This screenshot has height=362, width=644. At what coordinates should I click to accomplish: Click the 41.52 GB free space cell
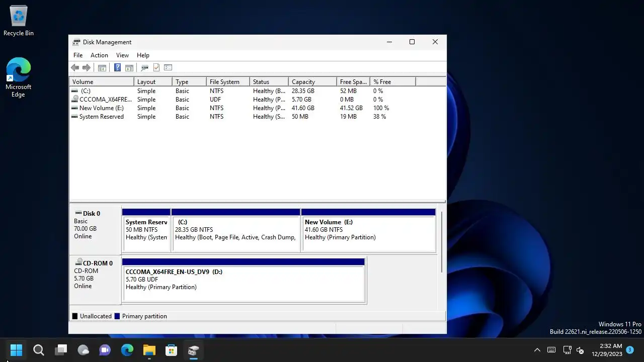[351, 108]
